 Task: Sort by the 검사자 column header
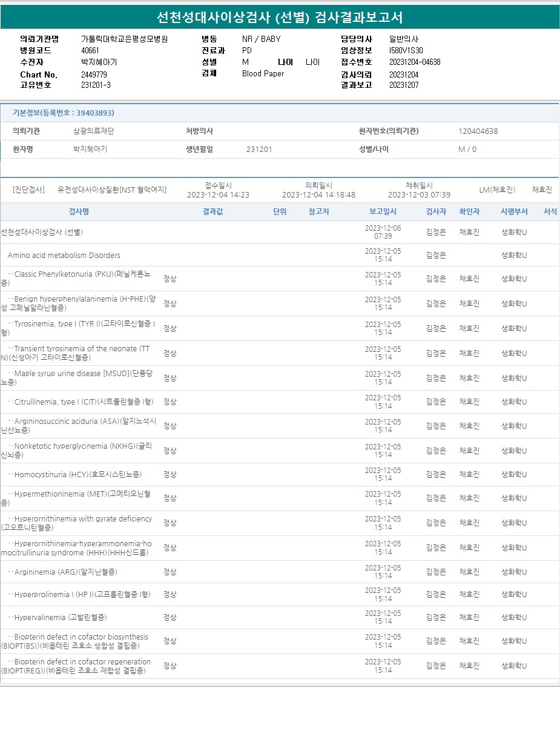pyautogui.click(x=436, y=211)
